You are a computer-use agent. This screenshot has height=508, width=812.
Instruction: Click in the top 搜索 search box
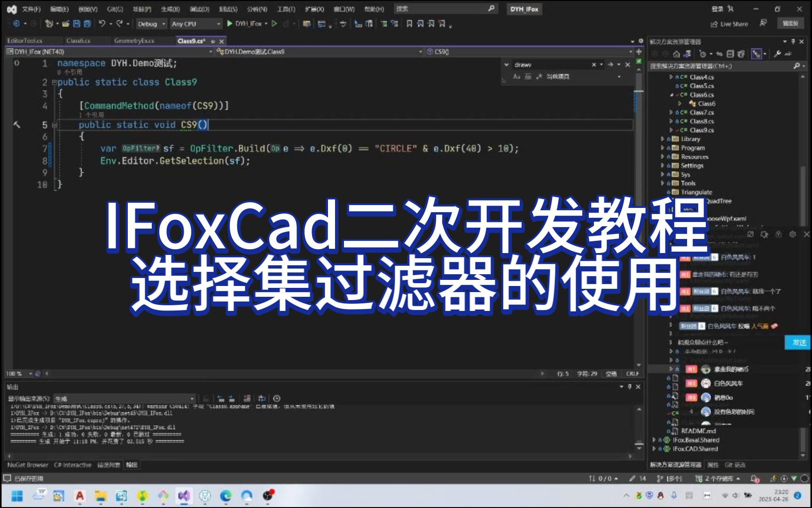click(445, 8)
